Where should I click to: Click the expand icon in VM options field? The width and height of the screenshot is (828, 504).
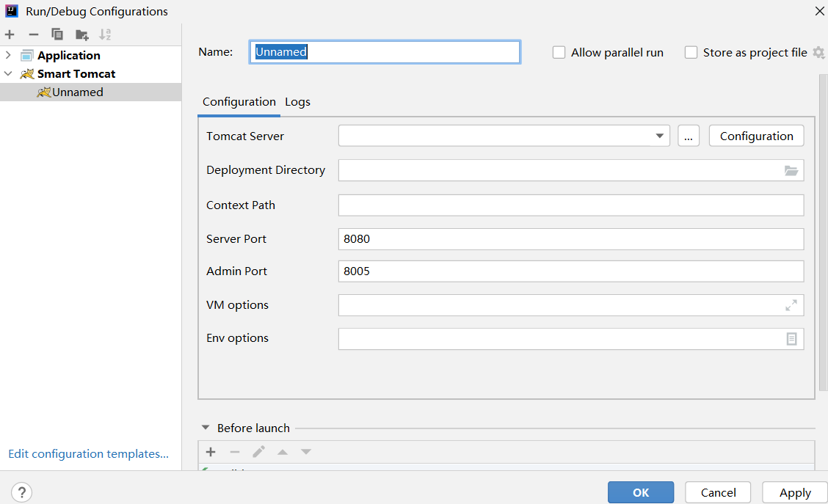click(x=791, y=305)
